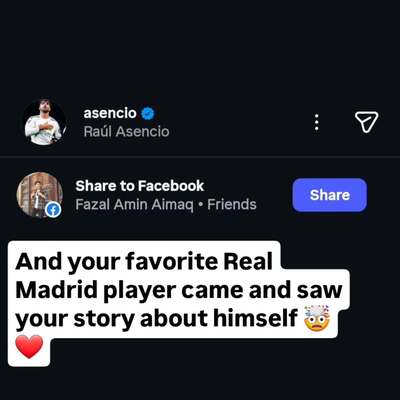Screen dimensions: 400x400
Task: Select the red heart emoji
Action: [29, 347]
